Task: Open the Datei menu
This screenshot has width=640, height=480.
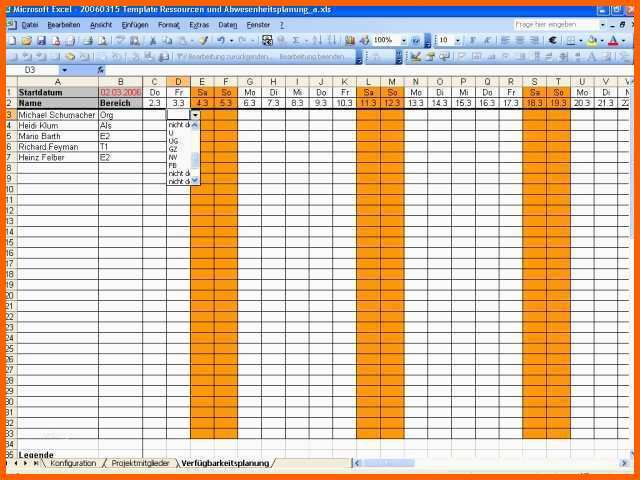Action: point(30,25)
